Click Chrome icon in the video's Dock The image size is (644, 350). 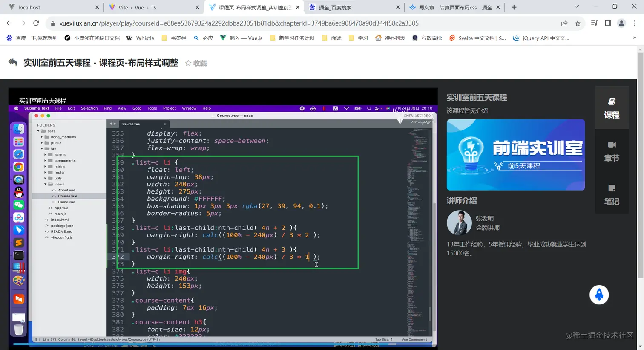coord(19,167)
